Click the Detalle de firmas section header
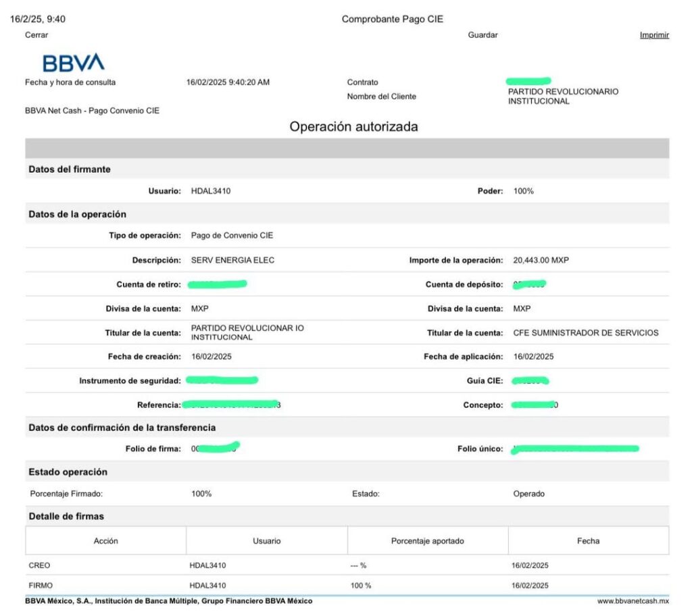692x616 pixels. [66, 516]
